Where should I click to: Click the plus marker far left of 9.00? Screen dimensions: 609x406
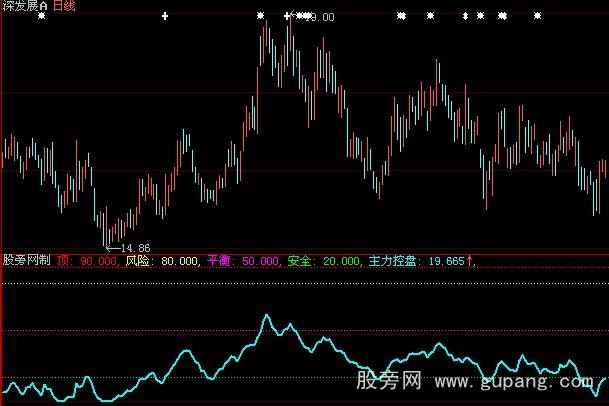pyautogui.click(x=165, y=16)
